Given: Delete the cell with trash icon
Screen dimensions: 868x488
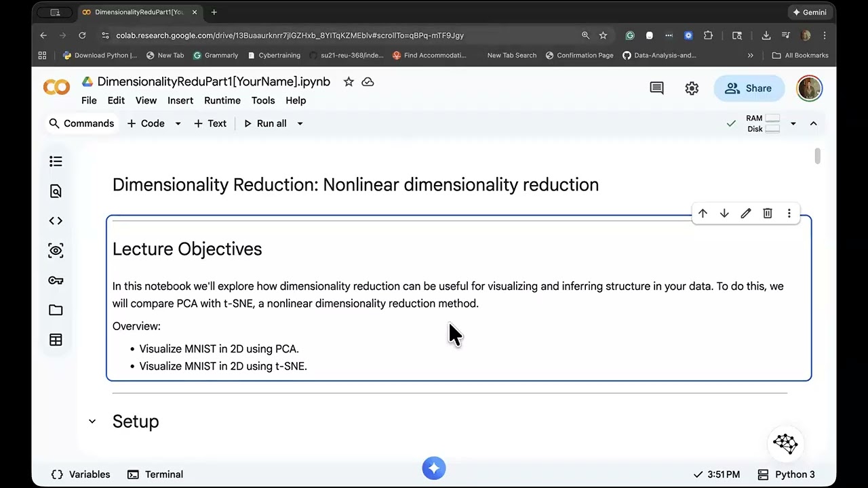Looking at the screenshot, I should (768, 213).
